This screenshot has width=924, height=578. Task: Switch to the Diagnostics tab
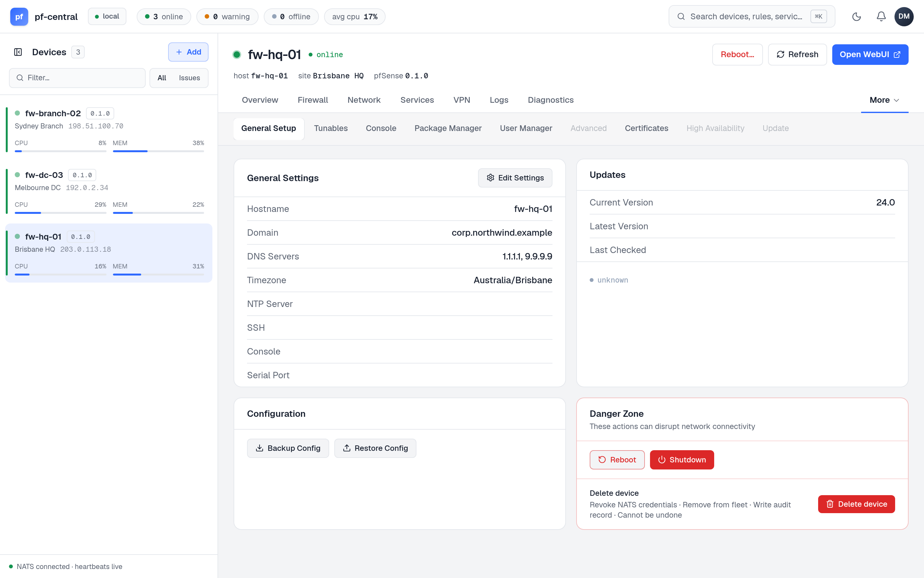(x=550, y=100)
